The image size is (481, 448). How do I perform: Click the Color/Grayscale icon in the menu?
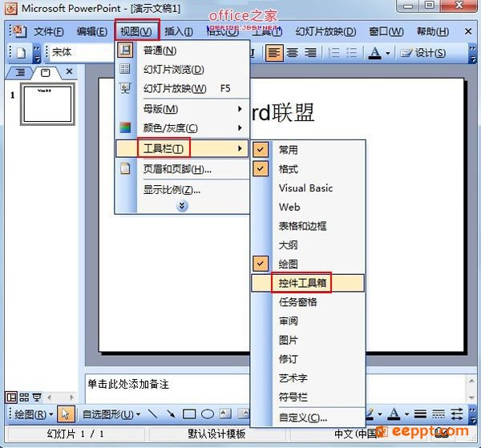(x=125, y=127)
